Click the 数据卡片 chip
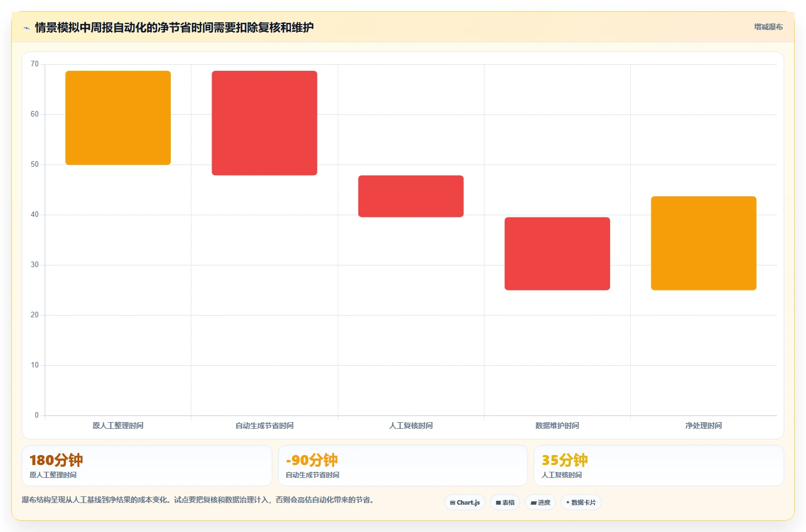The image size is (806, 532). [x=580, y=502]
